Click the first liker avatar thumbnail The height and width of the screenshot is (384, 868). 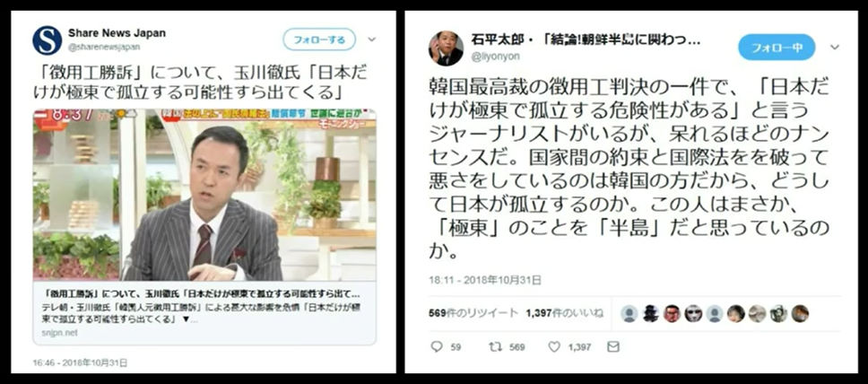629,314
